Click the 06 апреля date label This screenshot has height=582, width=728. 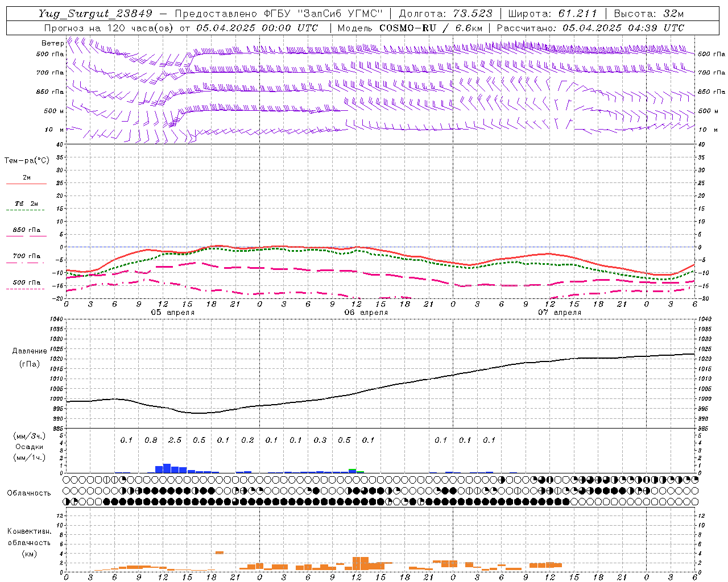[x=366, y=313]
